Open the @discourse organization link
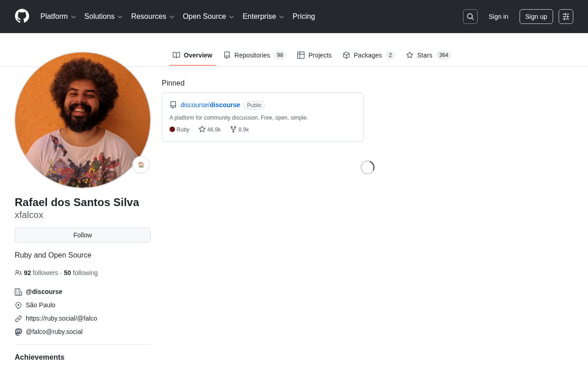Screen dimensions: 588x368 [x=44, y=292]
